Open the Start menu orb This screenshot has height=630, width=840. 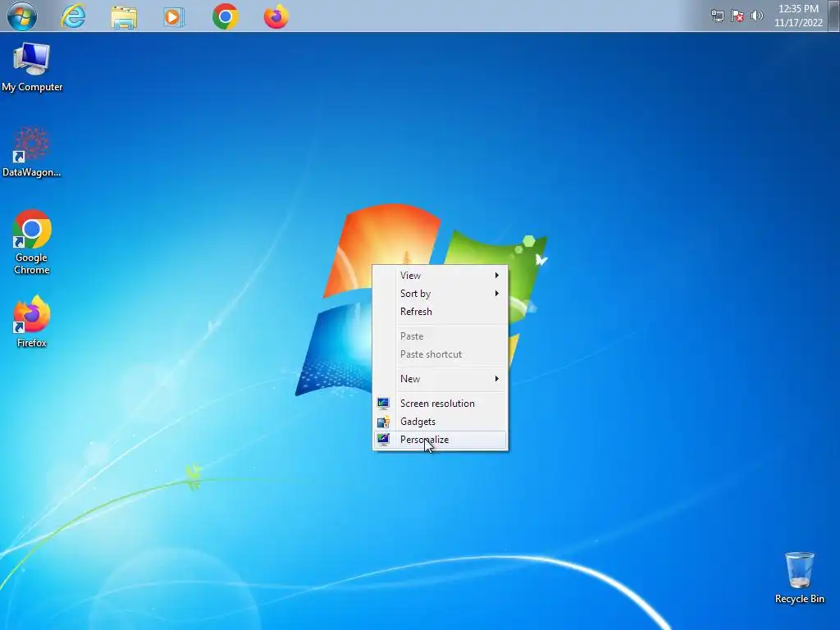[22, 16]
